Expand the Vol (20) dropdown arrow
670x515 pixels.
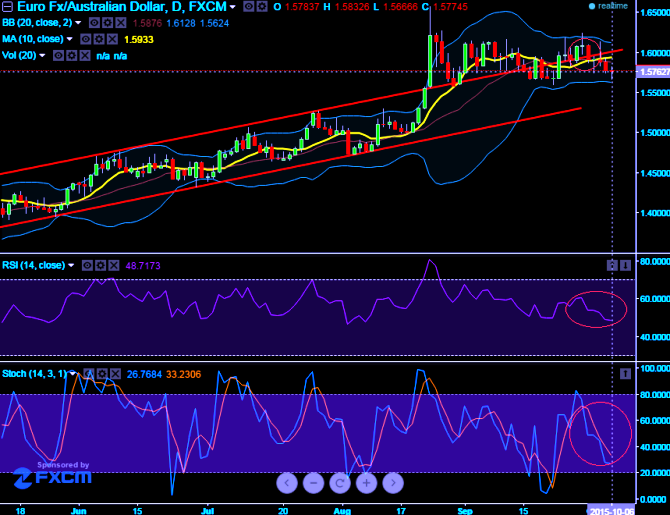pos(42,56)
